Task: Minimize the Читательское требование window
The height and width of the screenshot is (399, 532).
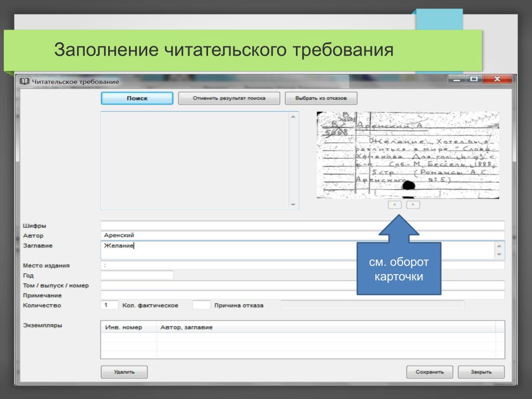Action: point(457,79)
